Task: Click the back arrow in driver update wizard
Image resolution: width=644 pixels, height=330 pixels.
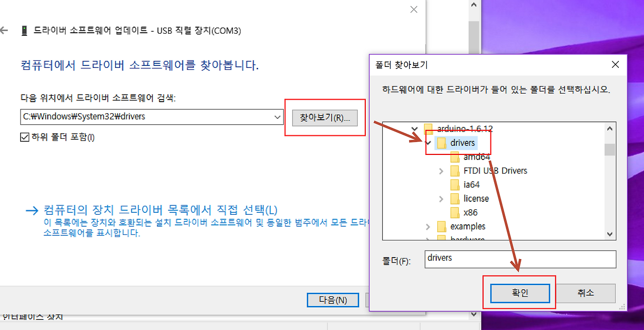Action: pos(4,31)
